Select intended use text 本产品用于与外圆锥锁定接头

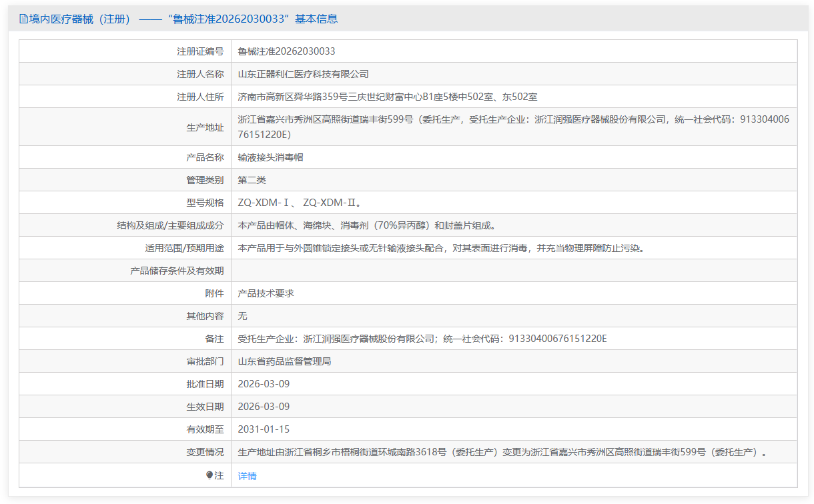click(x=440, y=248)
